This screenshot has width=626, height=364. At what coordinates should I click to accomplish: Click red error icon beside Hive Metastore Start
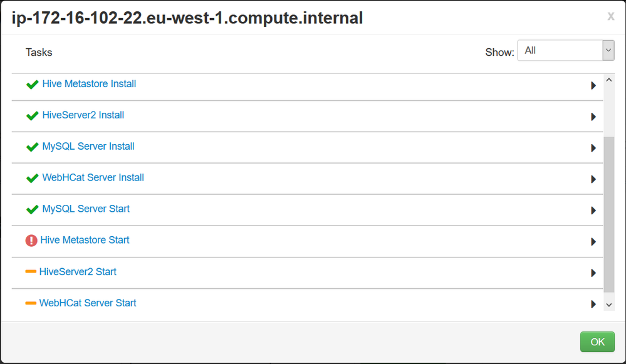pyautogui.click(x=31, y=241)
